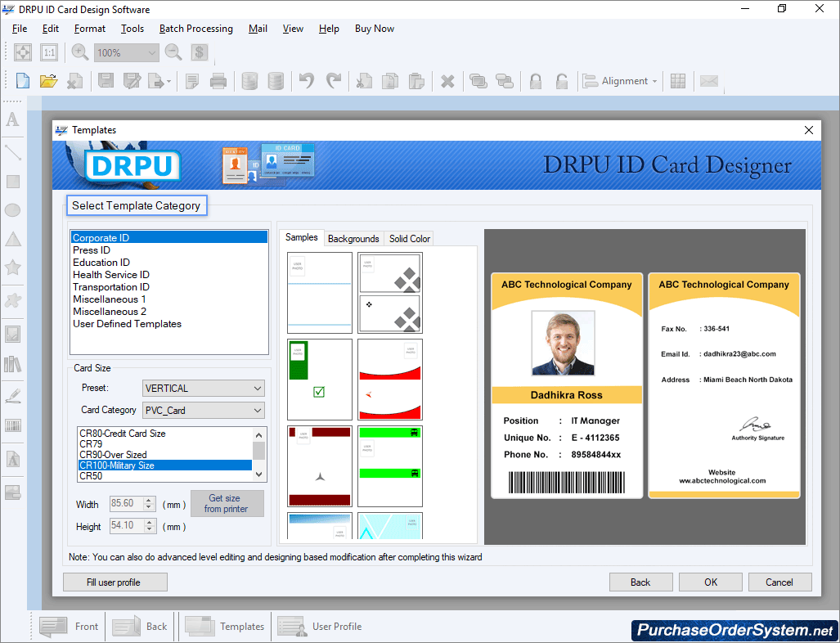This screenshot has height=643, width=840.
Task: Open the Batch Processing menu
Action: tap(195, 28)
